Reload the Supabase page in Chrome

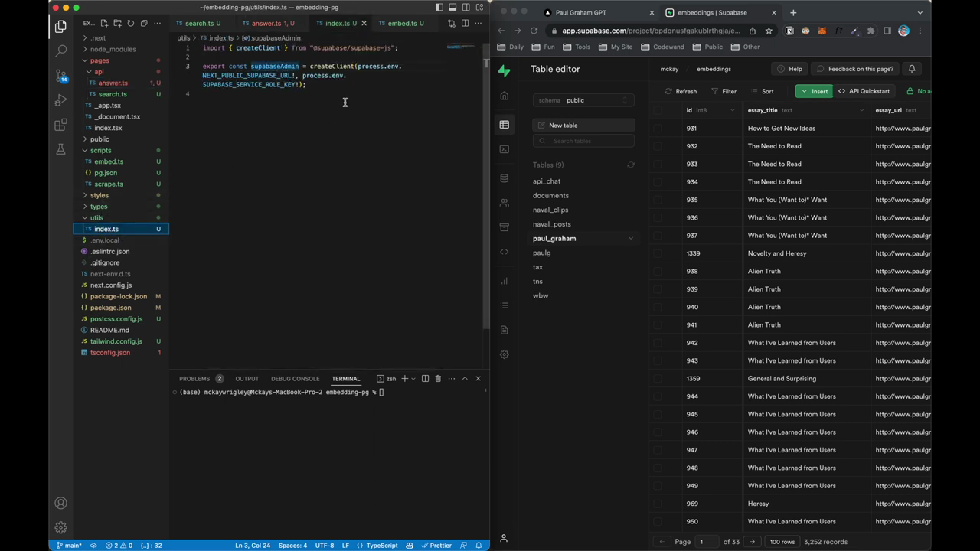pyautogui.click(x=534, y=31)
